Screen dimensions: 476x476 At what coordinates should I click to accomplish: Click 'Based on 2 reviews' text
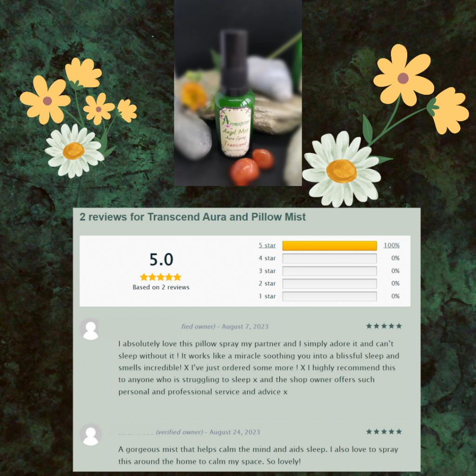pyautogui.click(x=161, y=287)
